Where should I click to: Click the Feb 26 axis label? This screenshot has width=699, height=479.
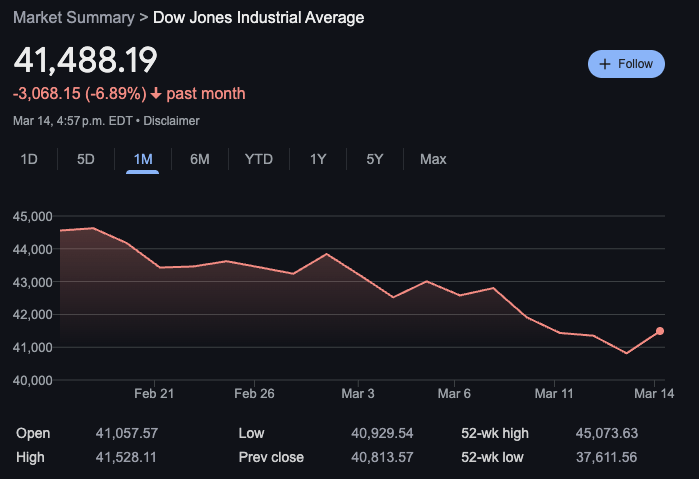click(254, 393)
